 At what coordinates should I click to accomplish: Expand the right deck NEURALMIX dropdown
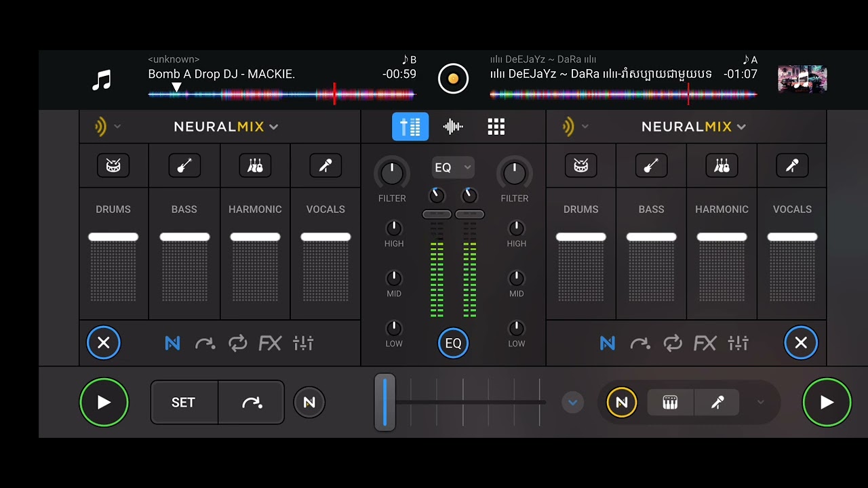point(694,127)
